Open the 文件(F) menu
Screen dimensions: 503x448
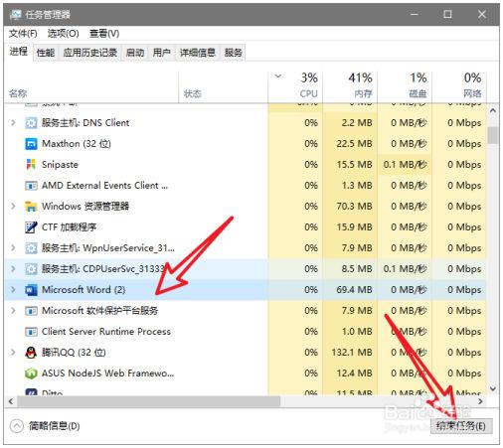(x=23, y=34)
